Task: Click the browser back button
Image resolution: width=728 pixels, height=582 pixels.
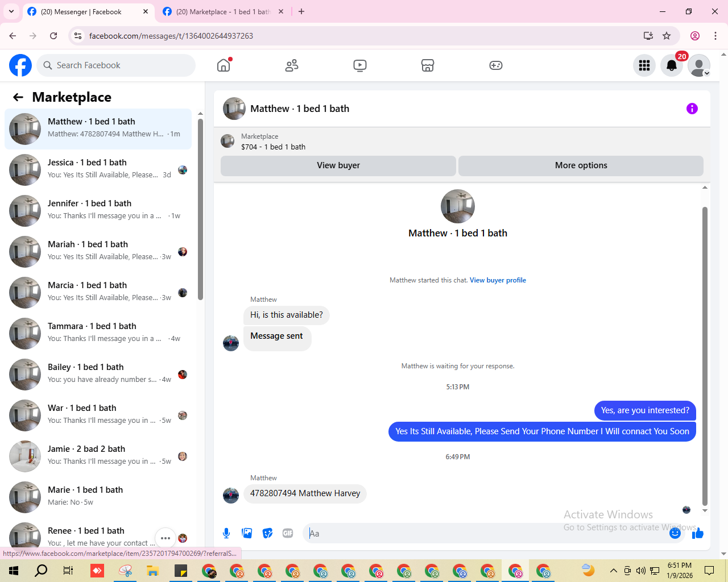Action: coord(13,36)
